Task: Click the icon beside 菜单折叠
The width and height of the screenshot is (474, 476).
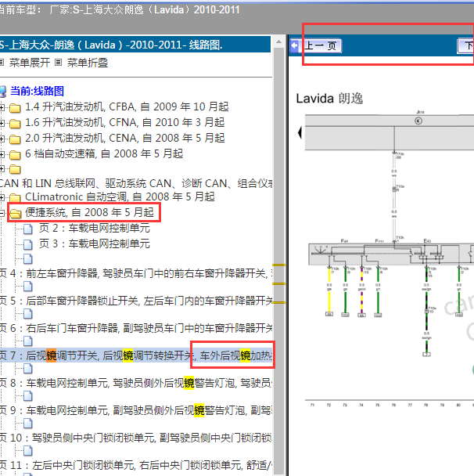Action: pos(58,63)
